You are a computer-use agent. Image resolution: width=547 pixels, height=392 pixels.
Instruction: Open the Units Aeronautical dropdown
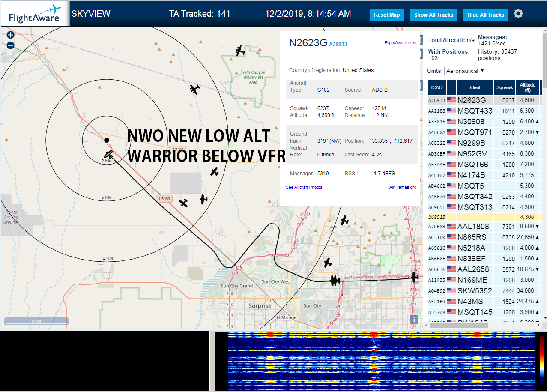pyautogui.click(x=465, y=71)
